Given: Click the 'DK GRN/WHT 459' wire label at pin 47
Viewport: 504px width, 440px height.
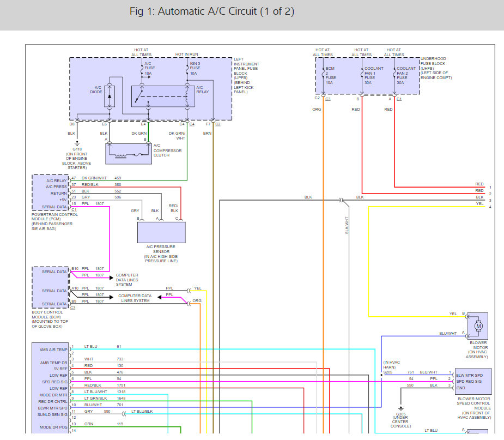Looking at the screenshot, I should (x=101, y=178).
